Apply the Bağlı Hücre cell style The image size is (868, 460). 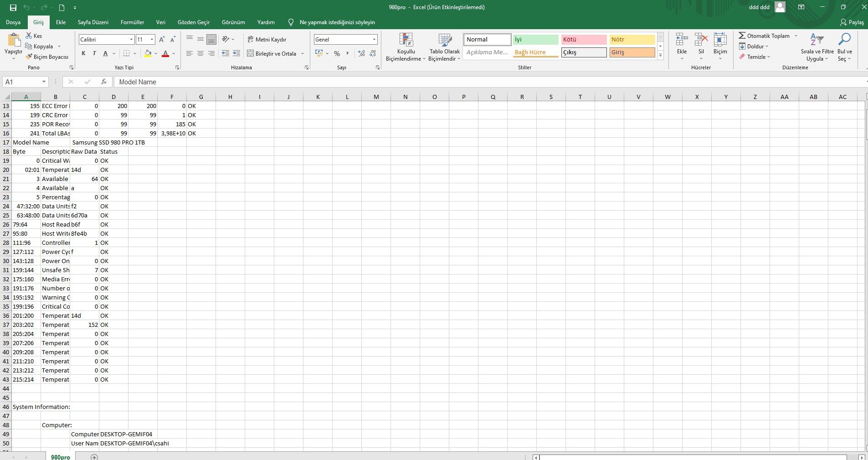pos(536,52)
